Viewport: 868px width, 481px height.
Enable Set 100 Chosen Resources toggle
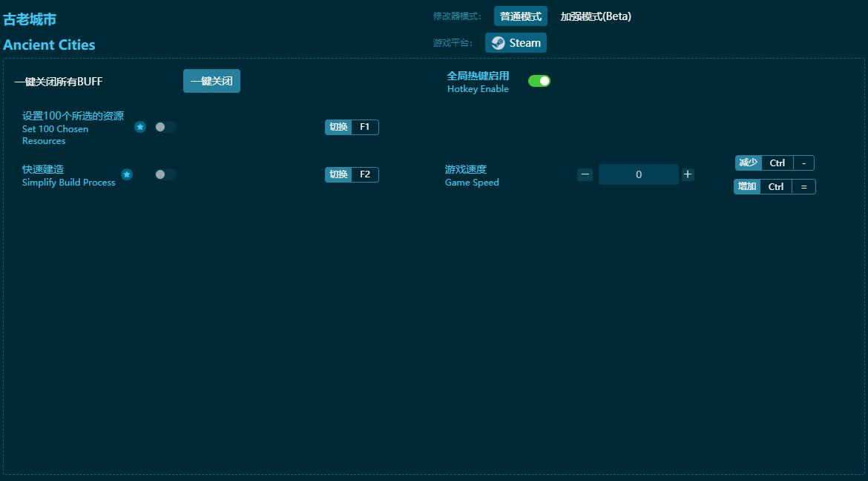pos(165,127)
